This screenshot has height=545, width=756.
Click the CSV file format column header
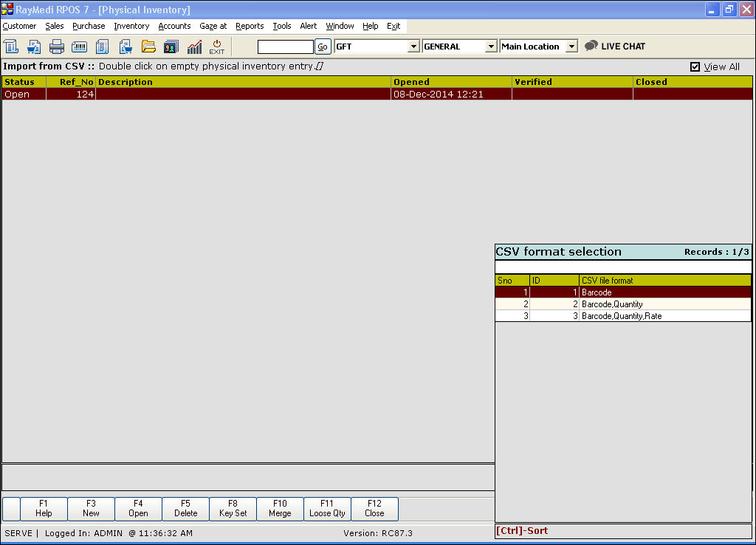pos(665,280)
